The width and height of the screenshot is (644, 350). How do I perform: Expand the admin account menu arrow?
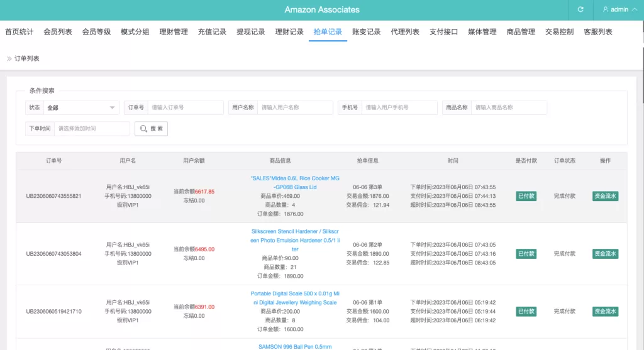635,9
